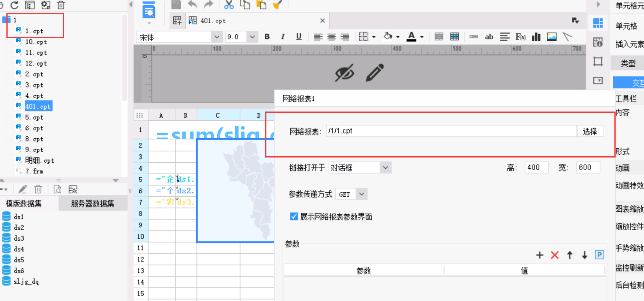
Task: Toggle the Underline formatting button
Action: [x=298, y=37]
